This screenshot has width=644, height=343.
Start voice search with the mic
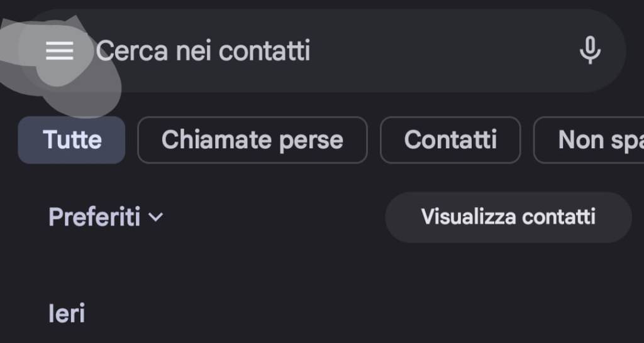589,50
